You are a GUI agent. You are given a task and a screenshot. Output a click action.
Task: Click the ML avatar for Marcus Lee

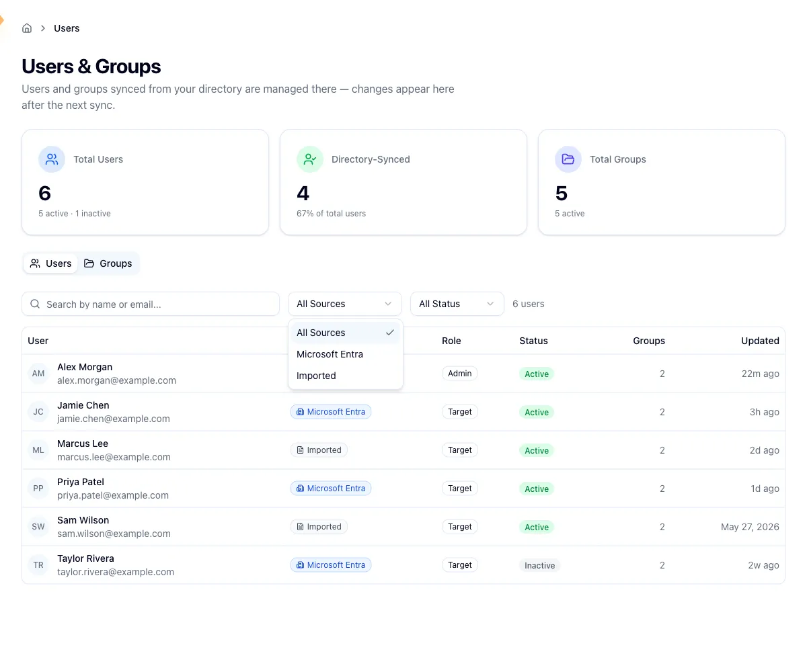click(38, 450)
